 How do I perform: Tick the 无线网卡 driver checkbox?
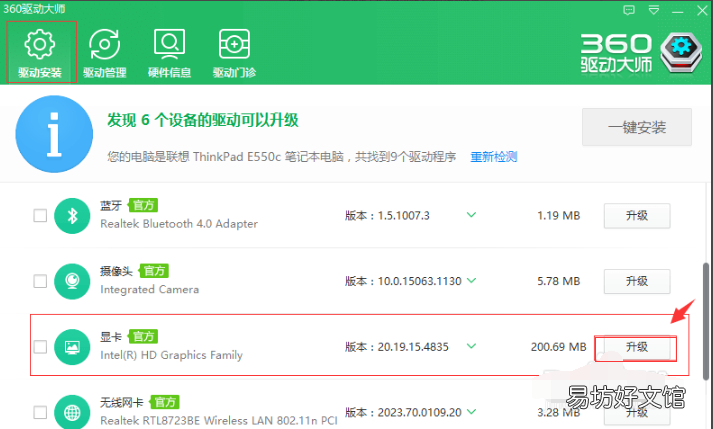(40, 412)
